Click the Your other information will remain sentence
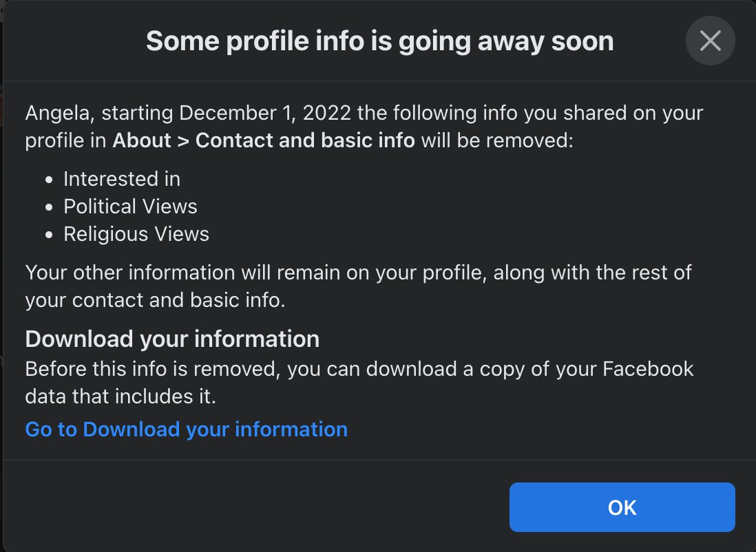The width and height of the screenshot is (756, 552). click(358, 286)
